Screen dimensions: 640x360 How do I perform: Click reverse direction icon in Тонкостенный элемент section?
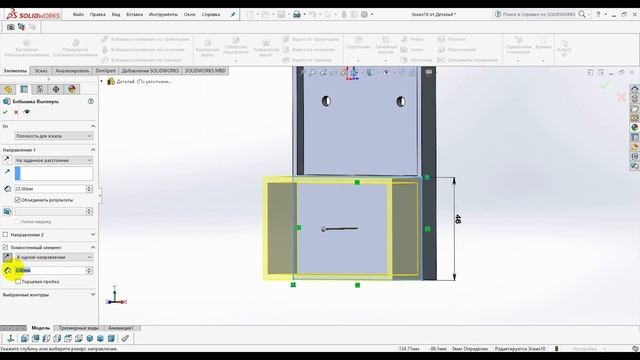coord(7,257)
